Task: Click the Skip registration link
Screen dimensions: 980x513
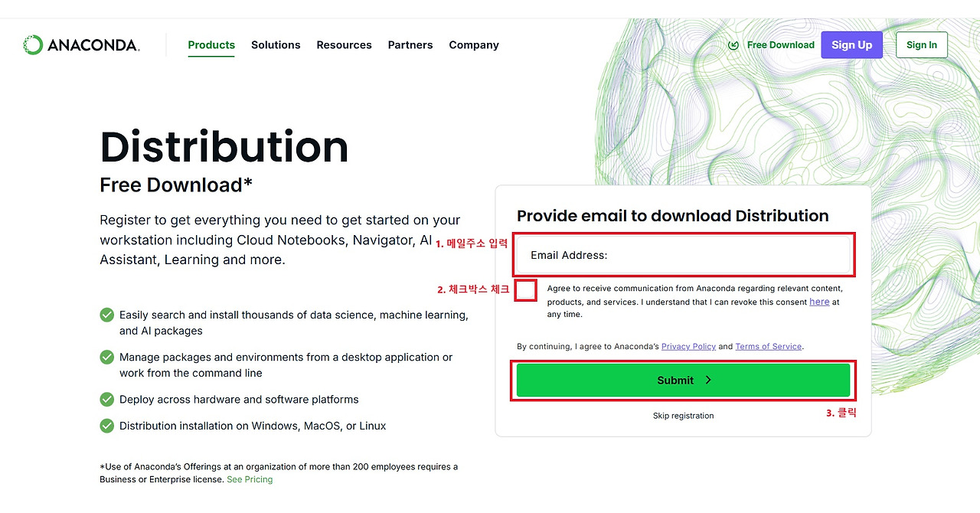Action: tap(683, 416)
